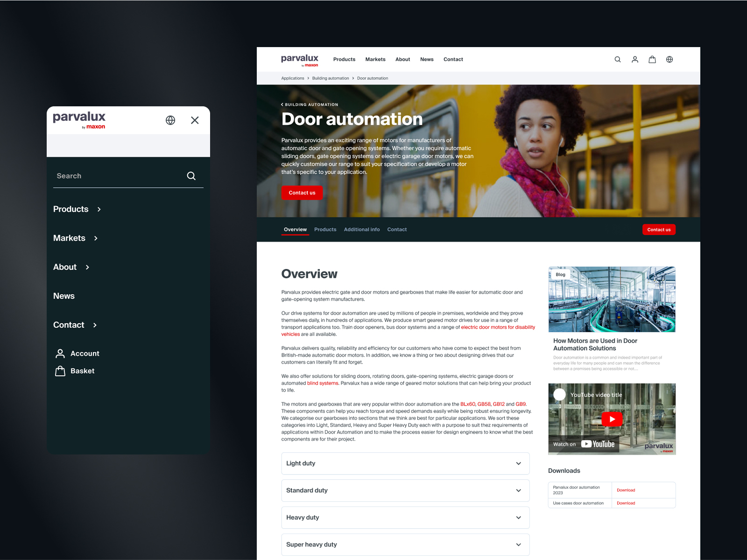Open News in desktop top navigation
The width and height of the screenshot is (747, 560).
point(427,59)
